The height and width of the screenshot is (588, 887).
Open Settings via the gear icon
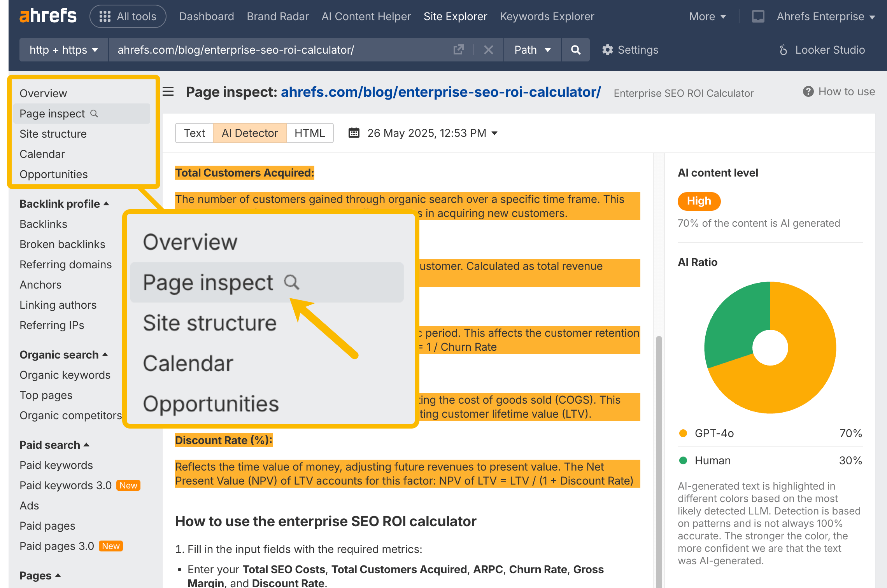click(608, 50)
